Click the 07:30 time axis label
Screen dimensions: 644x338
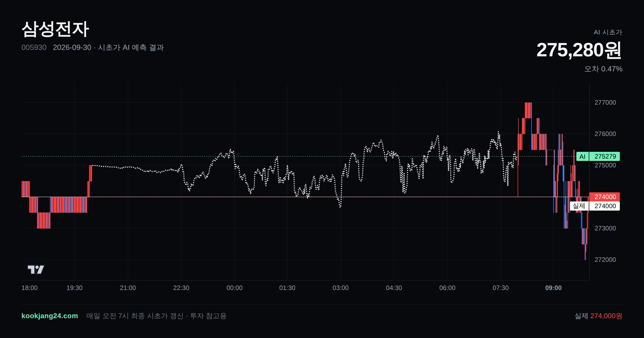tap(500, 288)
